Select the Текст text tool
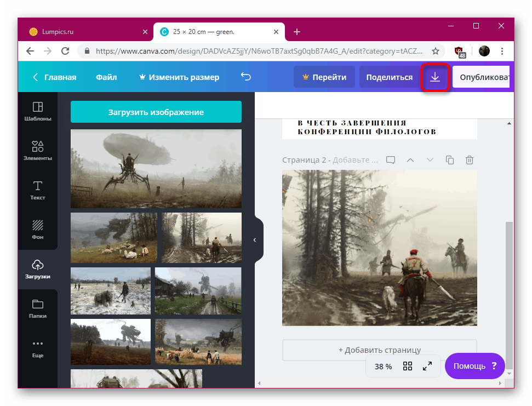The image size is (532, 406). click(38, 190)
